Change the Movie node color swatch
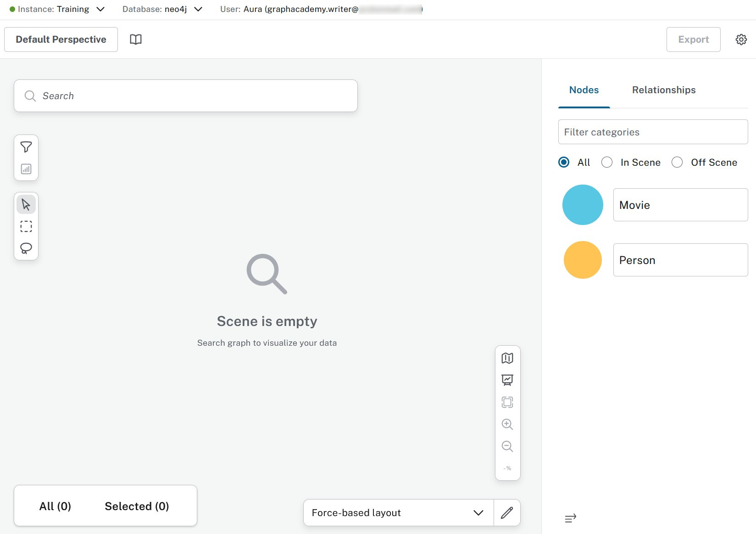This screenshot has height=534, width=756. tap(583, 205)
